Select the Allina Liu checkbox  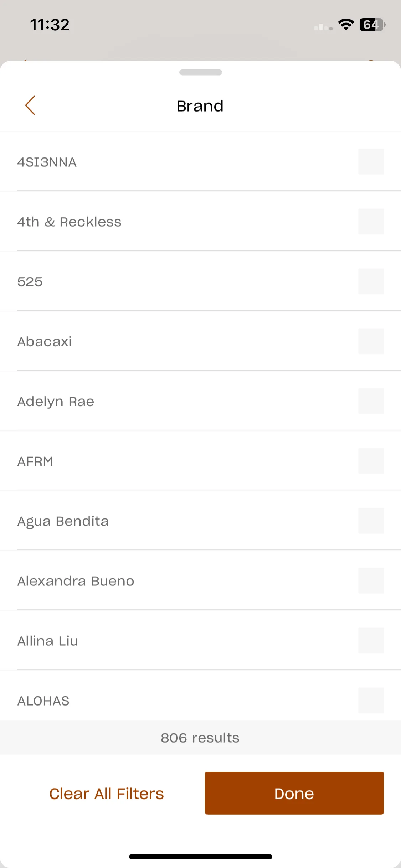coord(371,641)
